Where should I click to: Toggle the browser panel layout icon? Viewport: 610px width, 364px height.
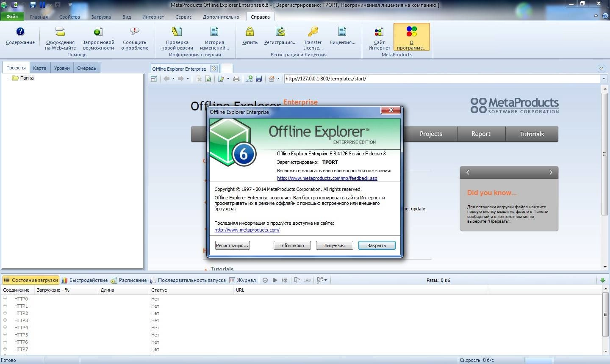tap(154, 79)
